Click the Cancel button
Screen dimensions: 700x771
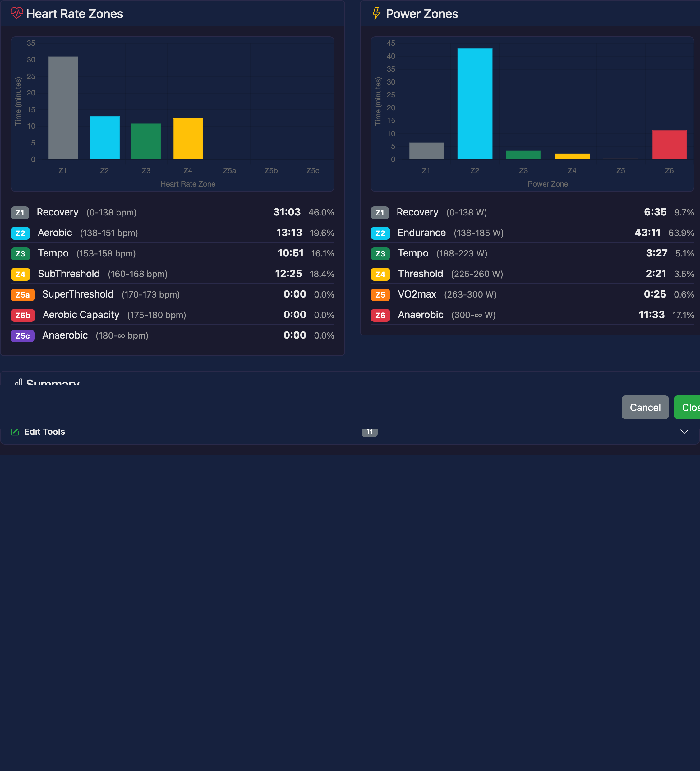tap(645, 407)
